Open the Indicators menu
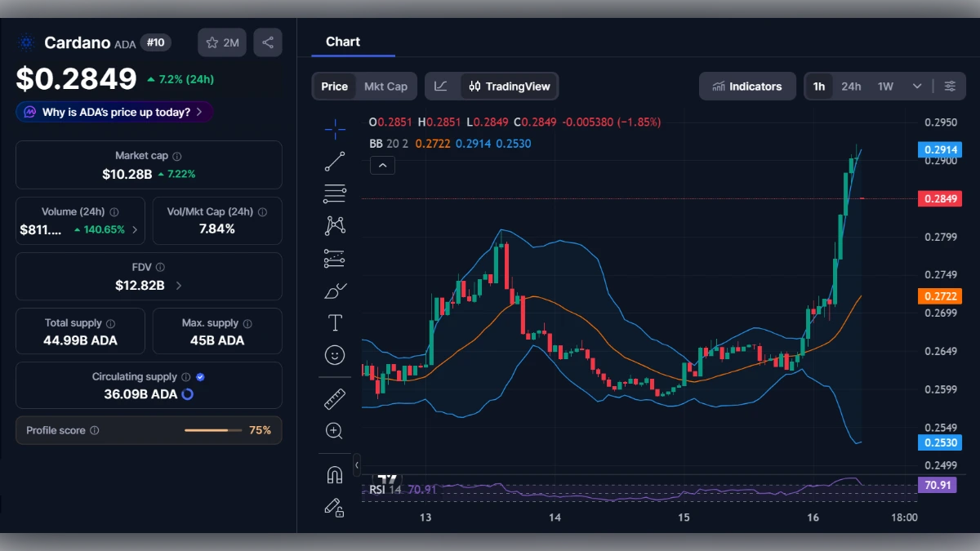The height and width of the screenshot is (551, 980). click(747, 86)
